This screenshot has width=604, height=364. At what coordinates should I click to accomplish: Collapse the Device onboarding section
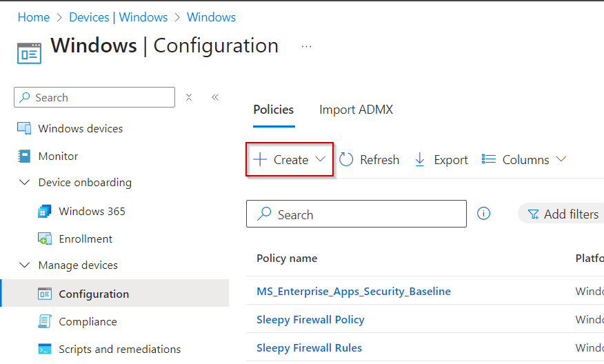click(25, 183)
